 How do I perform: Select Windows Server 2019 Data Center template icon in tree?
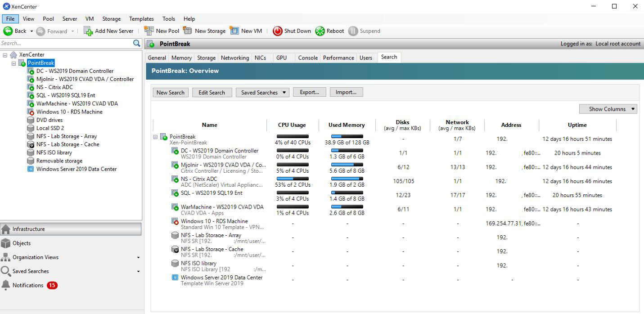click(31, 169)
